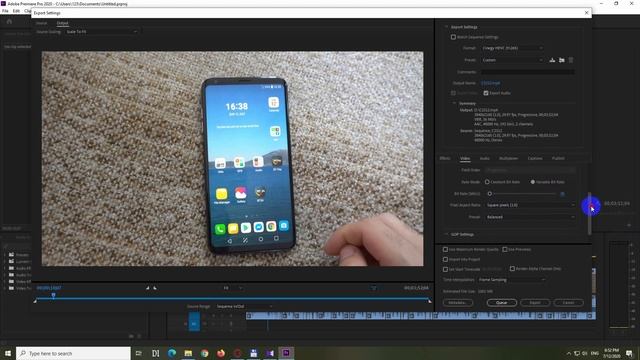Image resolution: width=640 pixels, height=360 pixels.
Task: Expand the GOP Settings section
Action: (x=446, y=235)
